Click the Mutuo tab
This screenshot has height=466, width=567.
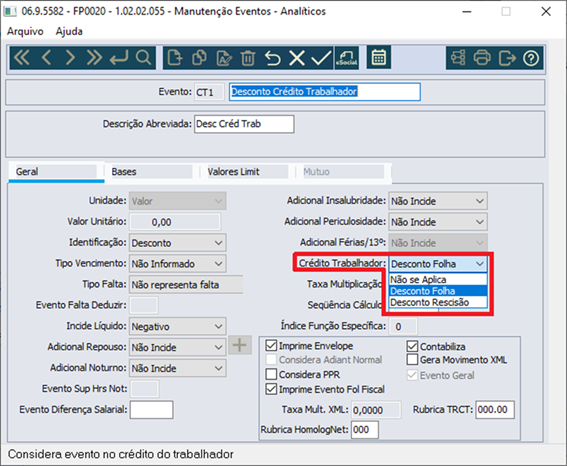pos(343,171)
